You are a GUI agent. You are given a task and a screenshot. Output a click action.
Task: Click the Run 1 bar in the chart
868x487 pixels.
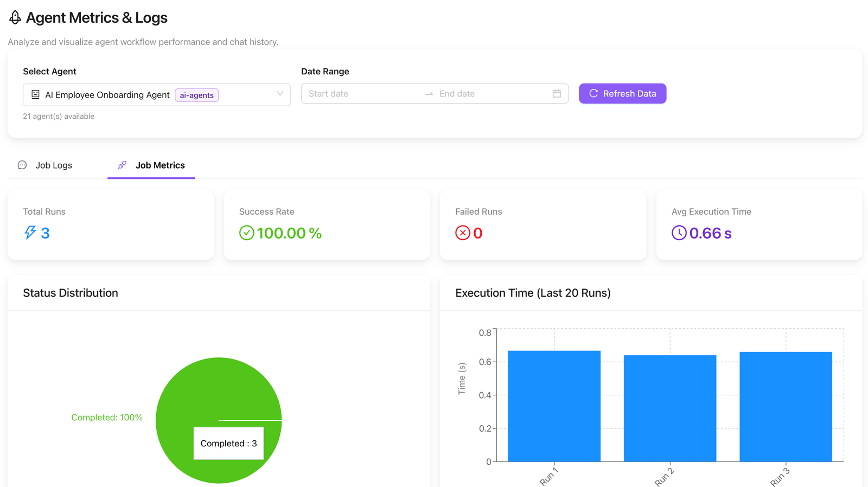pos(554,407)
